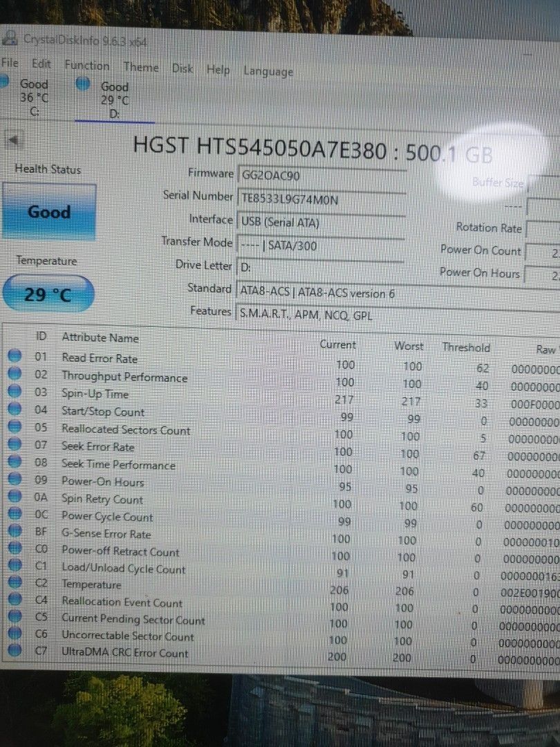Click the Firmware field GG2OAC90
The image size is (560, 747).
tap(321, 176)
